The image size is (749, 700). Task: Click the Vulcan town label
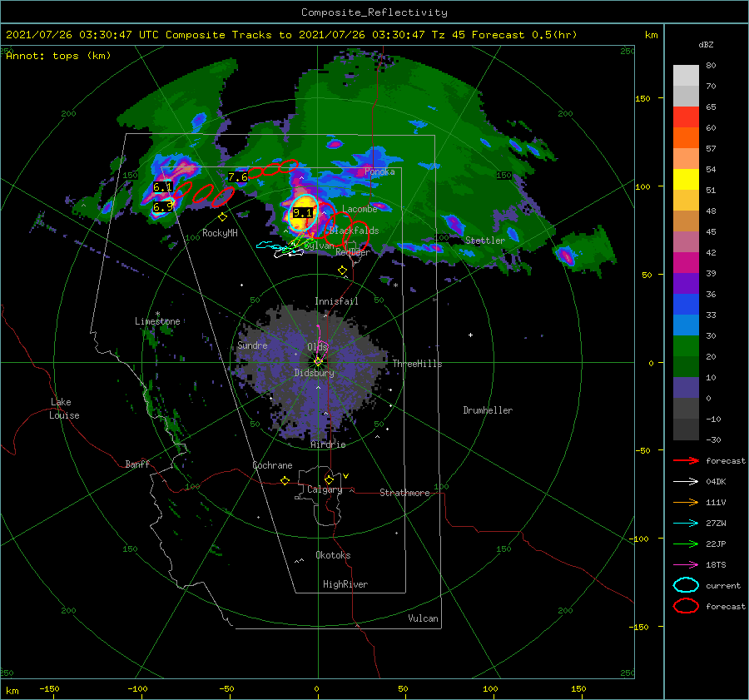point(423,618)
